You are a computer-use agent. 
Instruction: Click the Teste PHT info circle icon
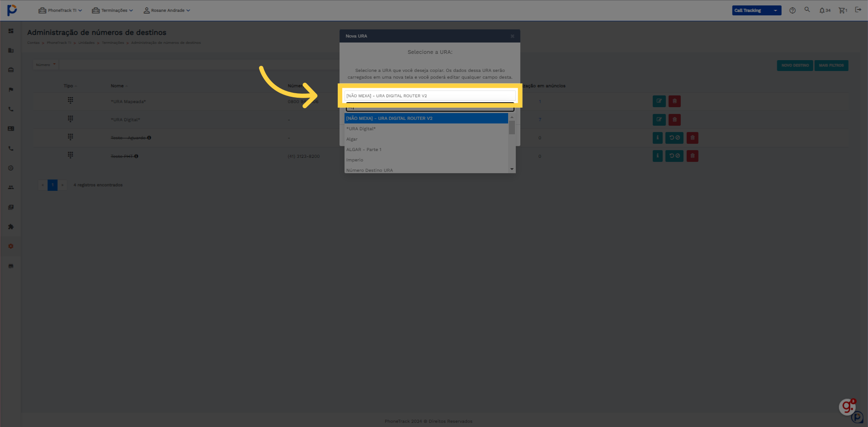click(x=136, y=157)
